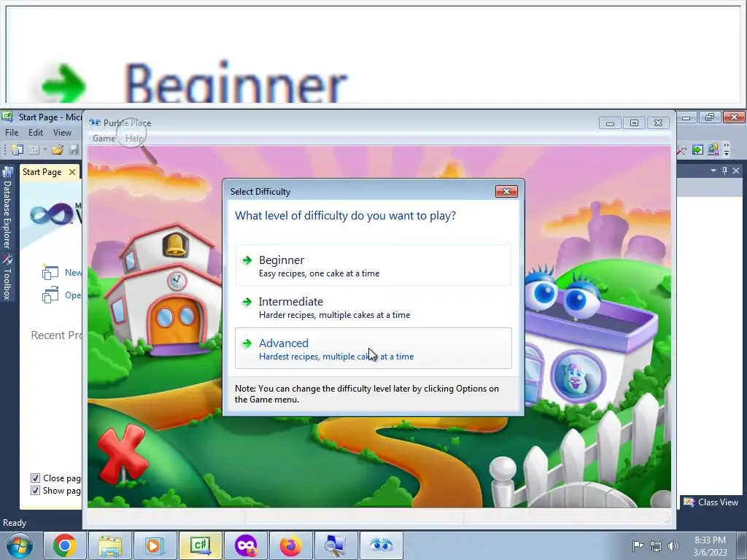The width and height of the screenshot is (747, 560).
Task: Open the Toolbox side panel
Action: [x=7, y=277]
